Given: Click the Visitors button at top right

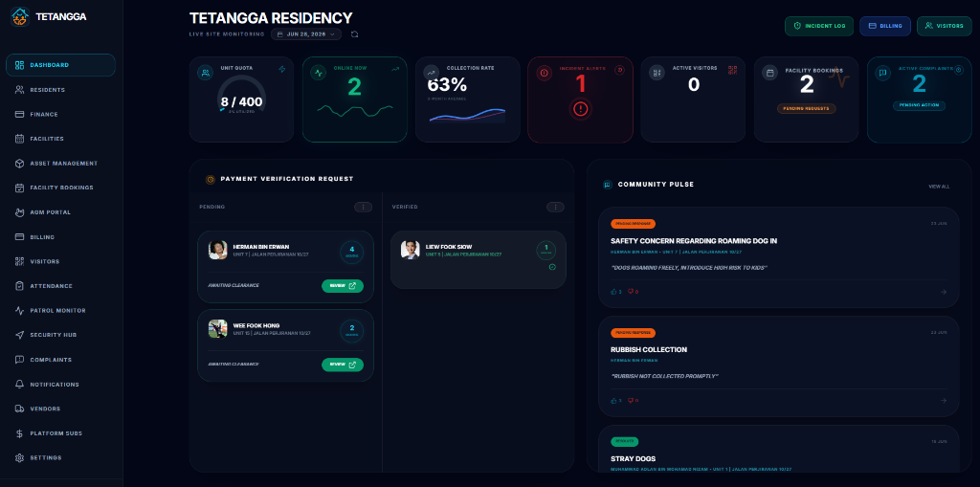Looking at the screenshot, I should click(945, 26).
